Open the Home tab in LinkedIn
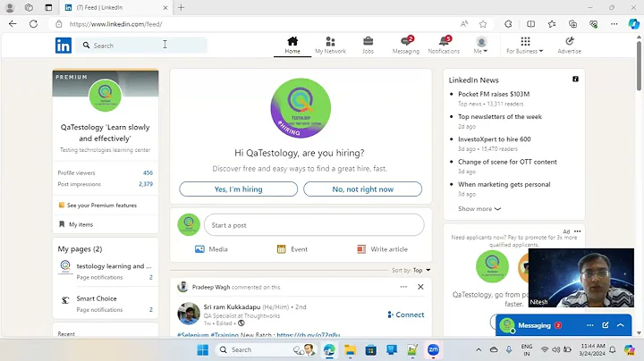This screenshot has width=644, height=361. tap(292, 45)
